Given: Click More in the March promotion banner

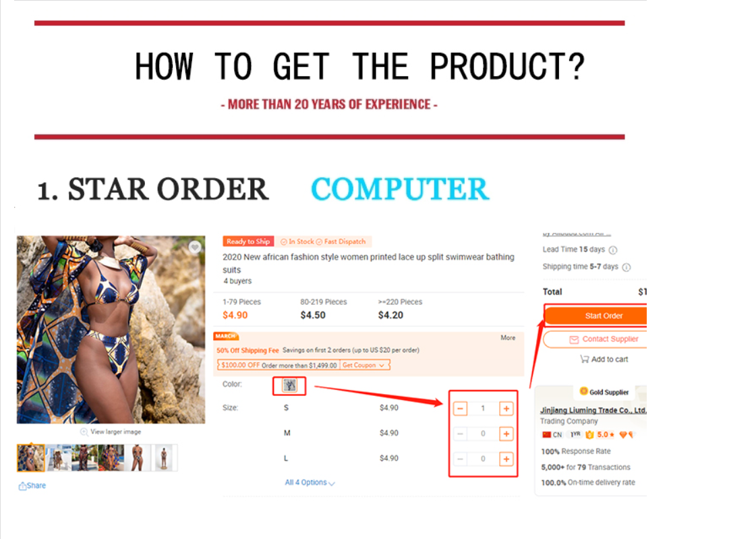Looking at the screenshot, I should 508,338.
